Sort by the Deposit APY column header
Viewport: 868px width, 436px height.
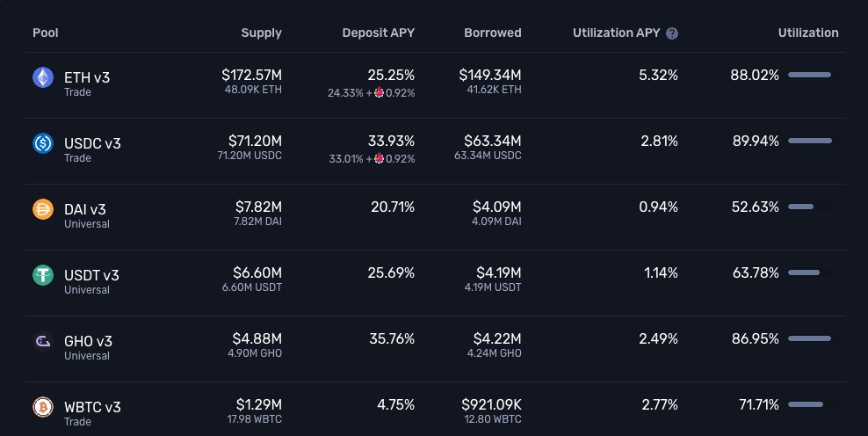(x=378, y=33)
